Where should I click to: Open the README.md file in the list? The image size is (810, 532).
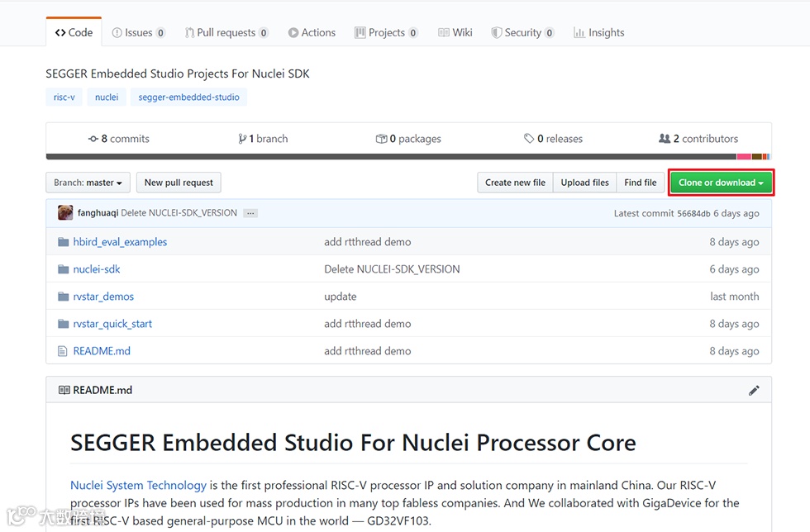click(102, 351)
